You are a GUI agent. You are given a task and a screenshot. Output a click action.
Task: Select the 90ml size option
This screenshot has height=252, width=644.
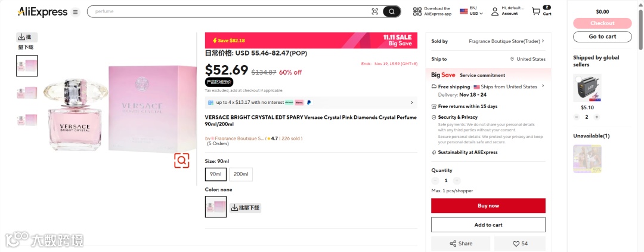coord(215,174)
